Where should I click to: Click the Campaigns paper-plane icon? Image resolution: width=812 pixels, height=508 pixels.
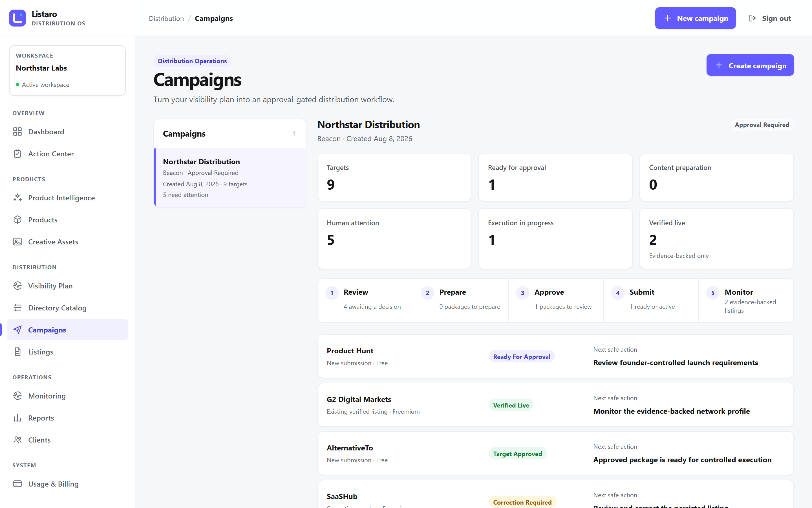[17, 330]
